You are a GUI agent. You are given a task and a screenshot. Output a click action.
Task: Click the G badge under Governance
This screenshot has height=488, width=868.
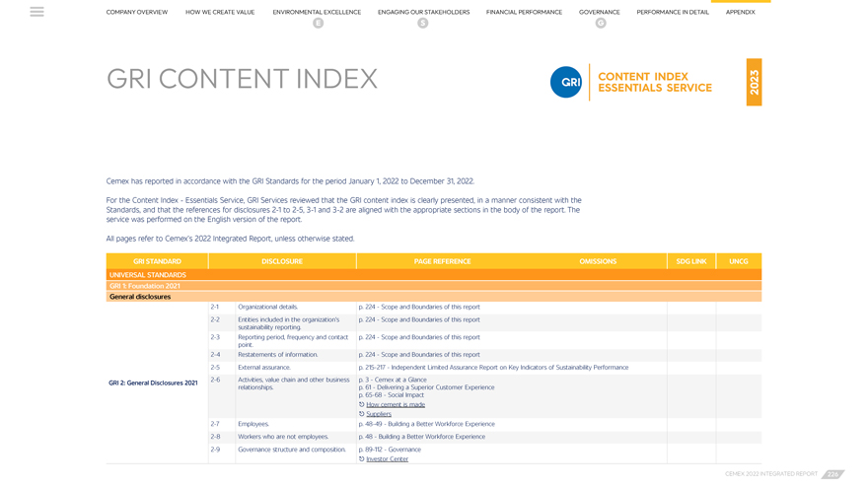point(601,24)
